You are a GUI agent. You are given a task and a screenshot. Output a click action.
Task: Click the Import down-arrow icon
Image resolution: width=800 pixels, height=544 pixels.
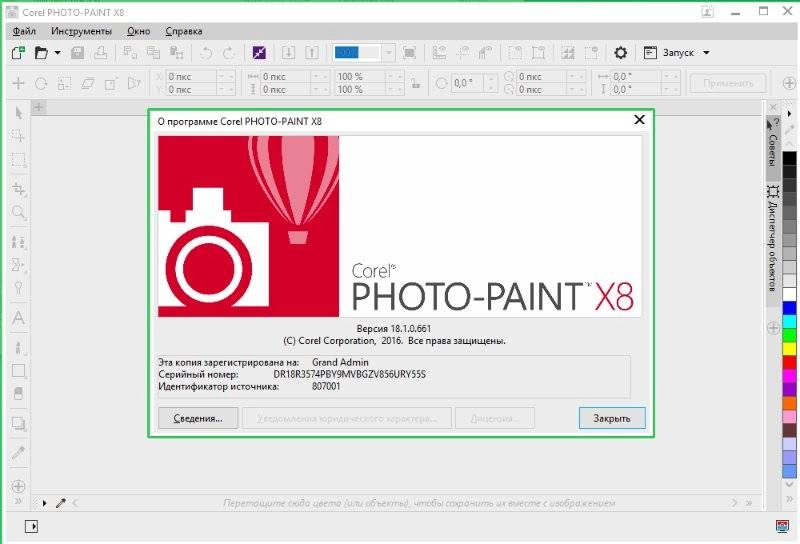(288, 53)
